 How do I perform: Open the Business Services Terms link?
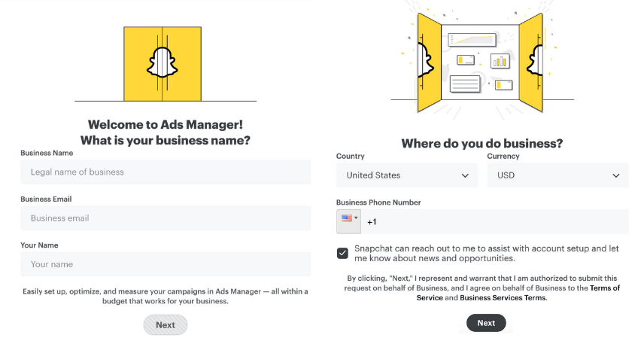pos(503,298)
